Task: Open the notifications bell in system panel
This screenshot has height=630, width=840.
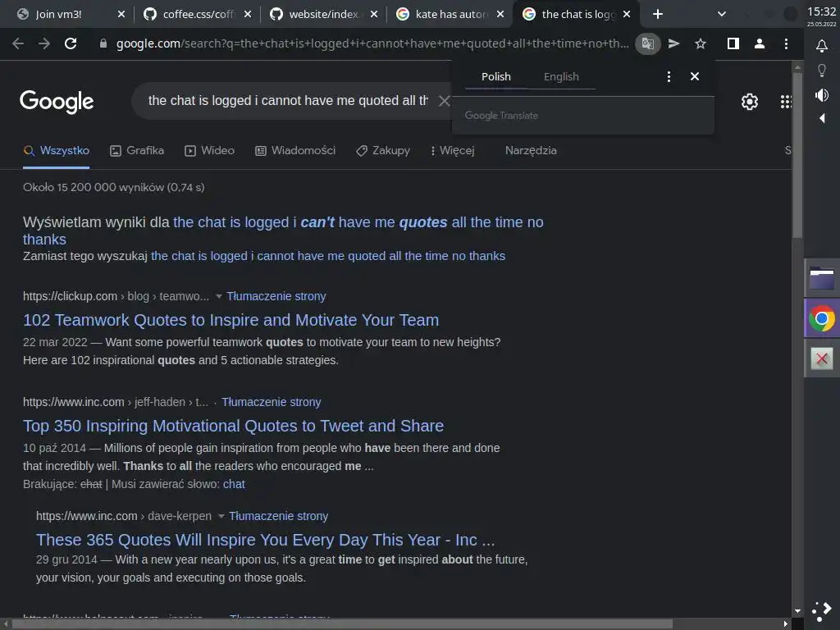Action: [x=822, y=46]
